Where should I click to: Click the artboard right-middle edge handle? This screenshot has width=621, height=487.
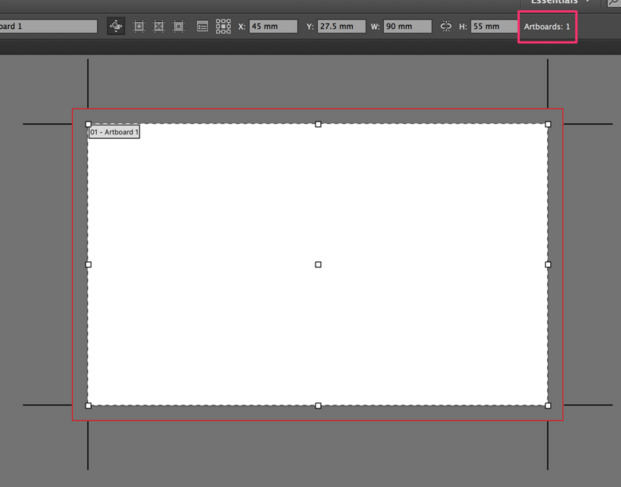pyautogui.click(x=548, y=264)
